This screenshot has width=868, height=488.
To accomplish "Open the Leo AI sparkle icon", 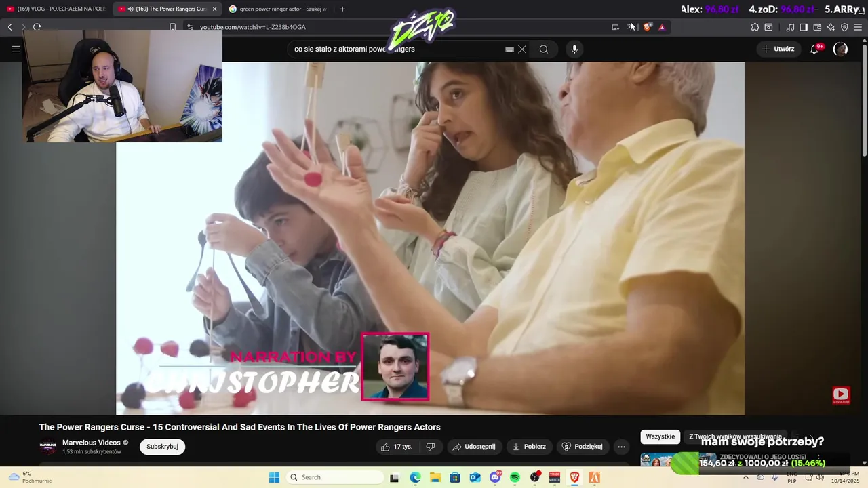I will [x=831, y=27].
